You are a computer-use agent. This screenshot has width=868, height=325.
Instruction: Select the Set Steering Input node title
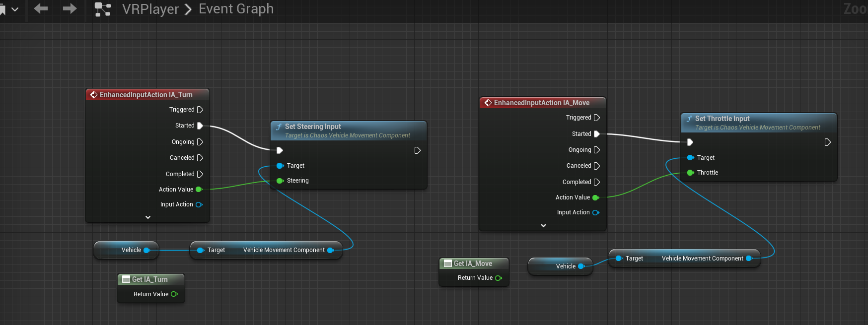pos(313,127)
